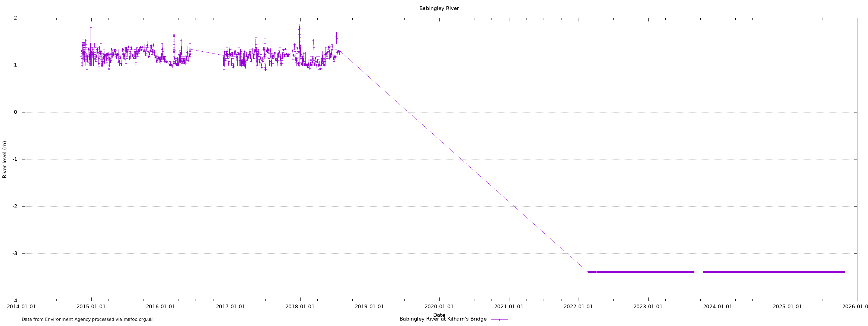The width and height of the screenshot is (868, 326).
Task: Click the diagonal line segment near 2020-01-01
Action: pyautogui.click(x=439, y=139)
